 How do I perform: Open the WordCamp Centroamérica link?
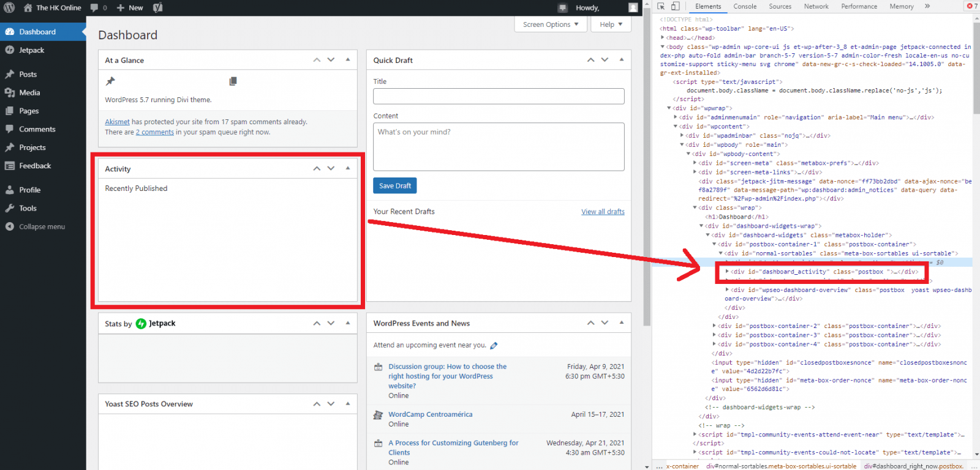pyautogui.click(x=431, y=414)
